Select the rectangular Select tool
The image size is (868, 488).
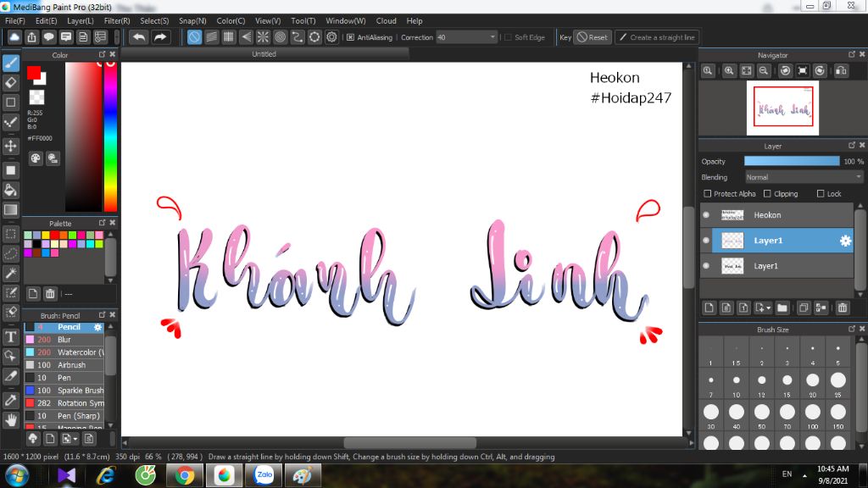click(x=10, y=234)
